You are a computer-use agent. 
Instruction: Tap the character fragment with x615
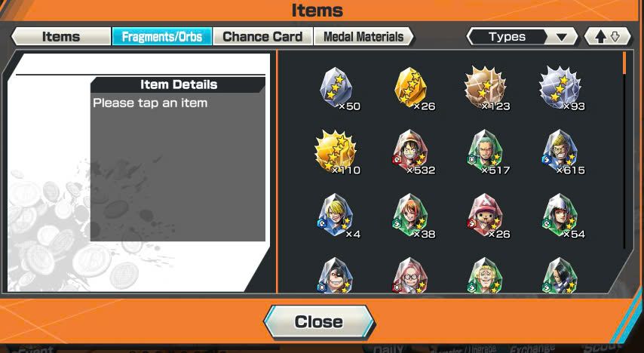click(x=560, y=152)
